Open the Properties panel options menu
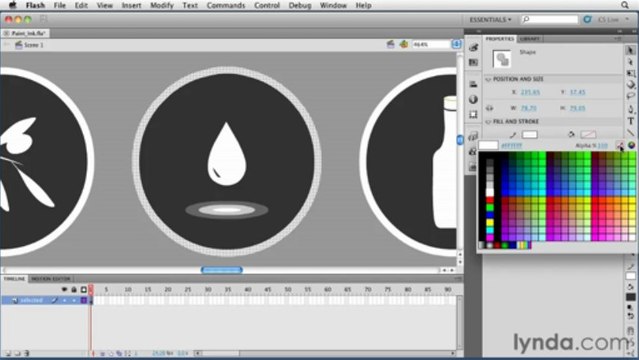The image size is (639, 360). (x=619, y=38)
